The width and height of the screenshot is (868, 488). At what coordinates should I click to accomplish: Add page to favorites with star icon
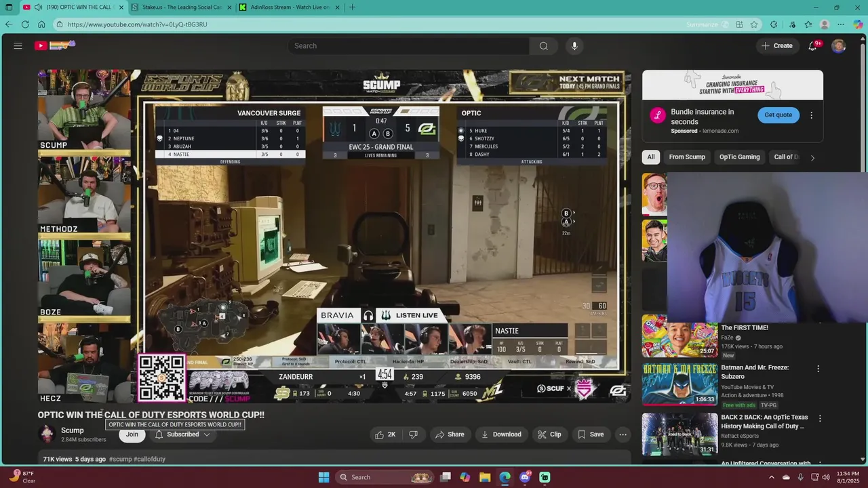(x=754, y=24)
